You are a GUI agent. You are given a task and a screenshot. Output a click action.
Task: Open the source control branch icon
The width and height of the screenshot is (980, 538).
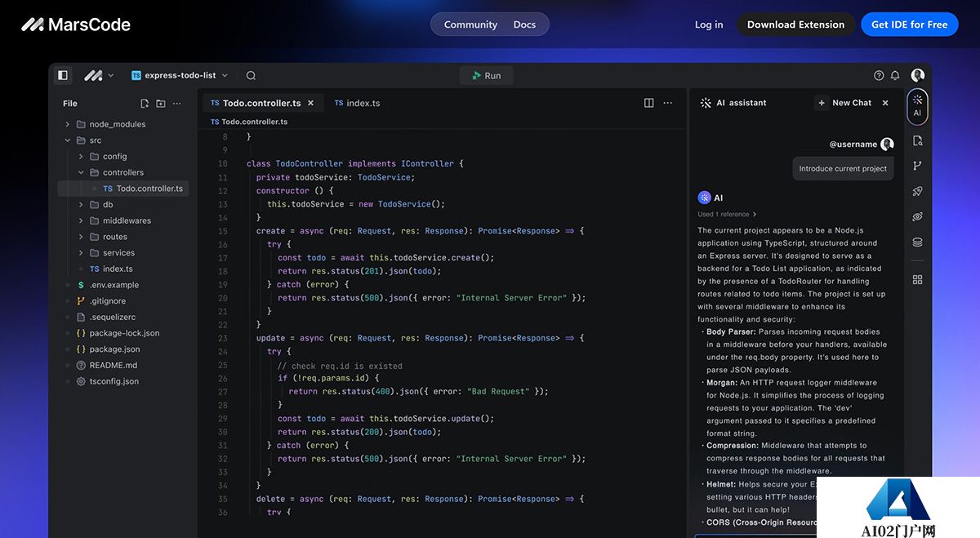(917, 166)
